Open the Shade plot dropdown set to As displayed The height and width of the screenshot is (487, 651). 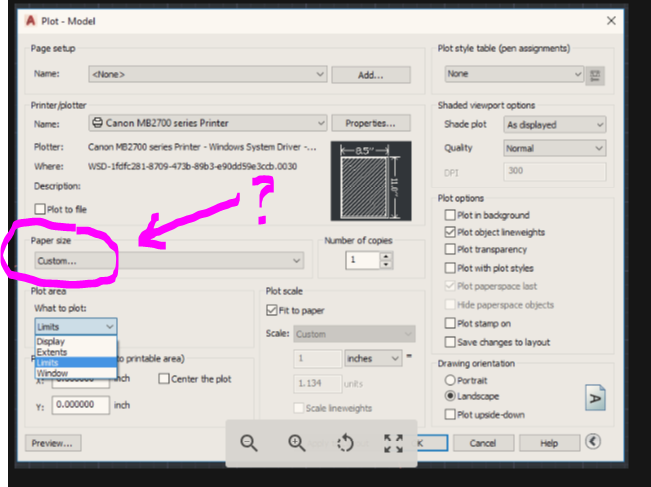click(x=555, y=125)
